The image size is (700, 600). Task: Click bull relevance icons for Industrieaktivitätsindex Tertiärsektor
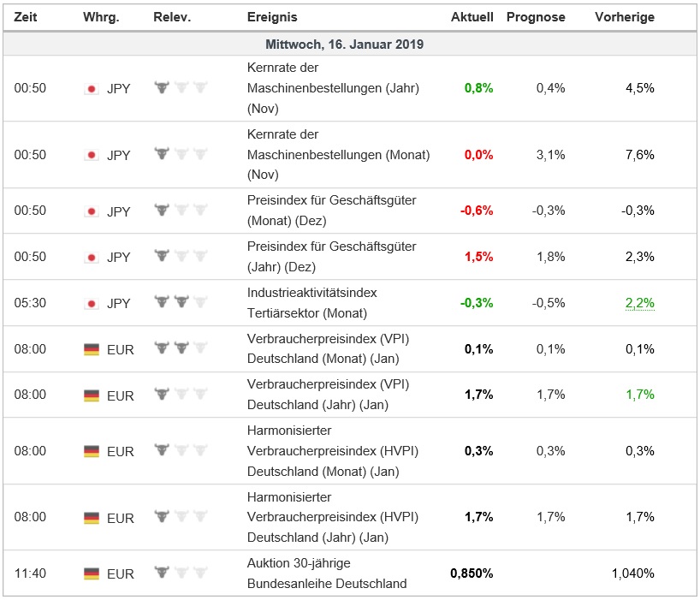pyautogui.click(x=181, y=302)
